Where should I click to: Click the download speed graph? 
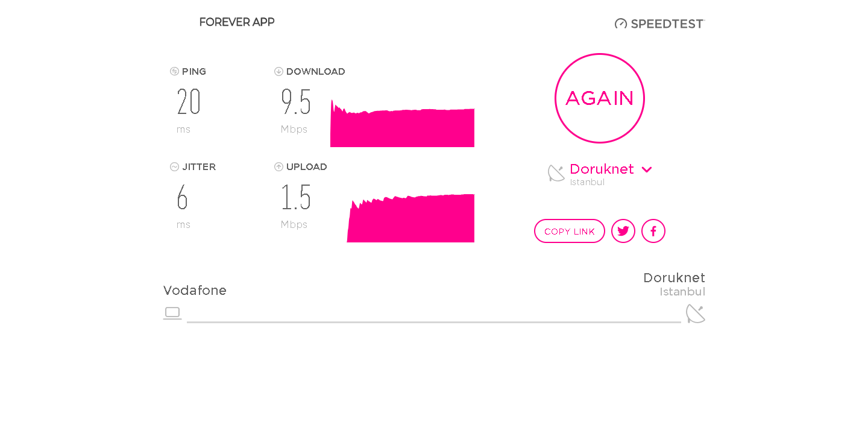click(x=402, y=123)
